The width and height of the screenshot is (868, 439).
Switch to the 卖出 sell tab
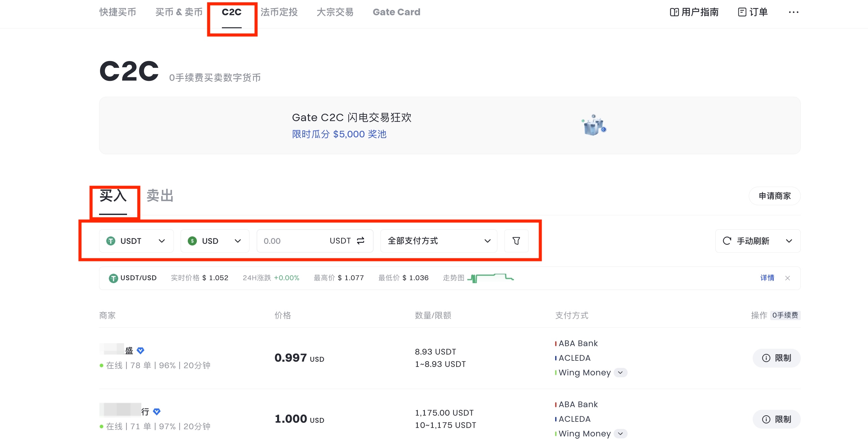pyautogui.click(x=160, y=196)
